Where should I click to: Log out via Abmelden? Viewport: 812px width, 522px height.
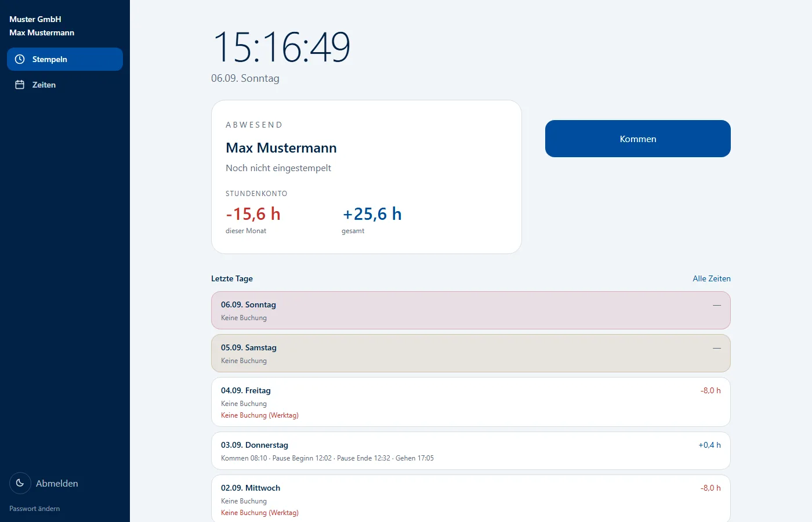[x=57, y=483]
